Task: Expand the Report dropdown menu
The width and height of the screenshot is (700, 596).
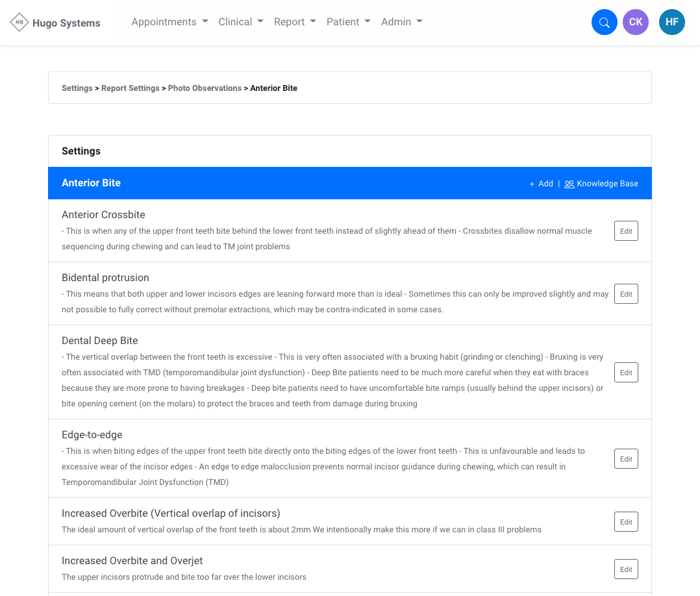Action: click(295, 22)
